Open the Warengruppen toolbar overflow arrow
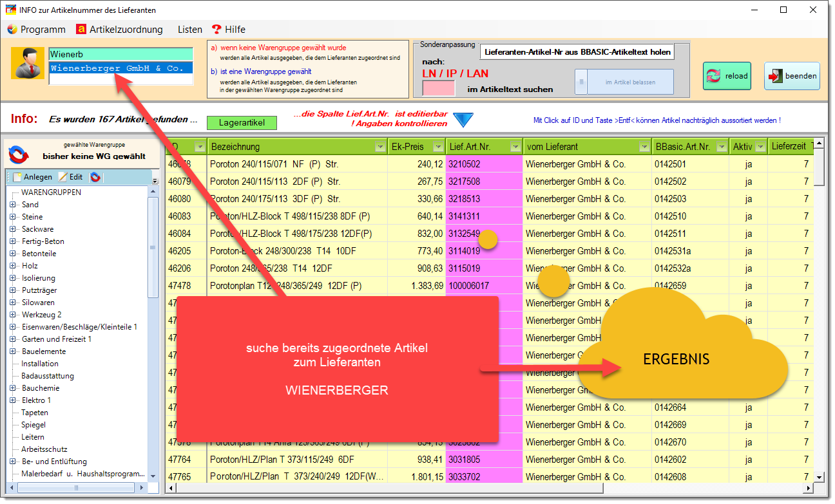The image size is (835, 504). [x=155, y=181]
